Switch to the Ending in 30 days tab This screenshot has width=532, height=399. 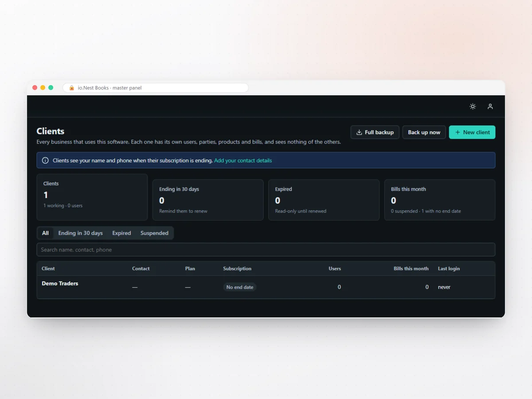pos(80,233)
